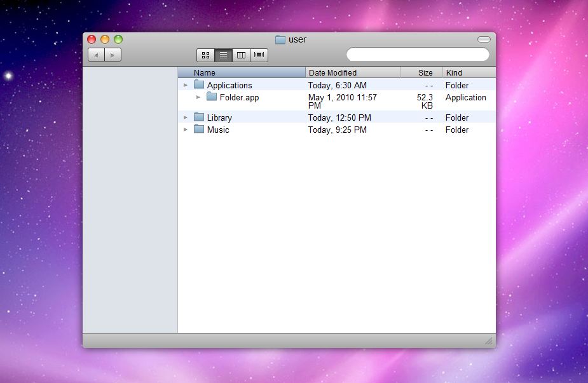Click the forward navigation arrow
The height and width of the screenshot is (383, 588).
pos(113,55)
